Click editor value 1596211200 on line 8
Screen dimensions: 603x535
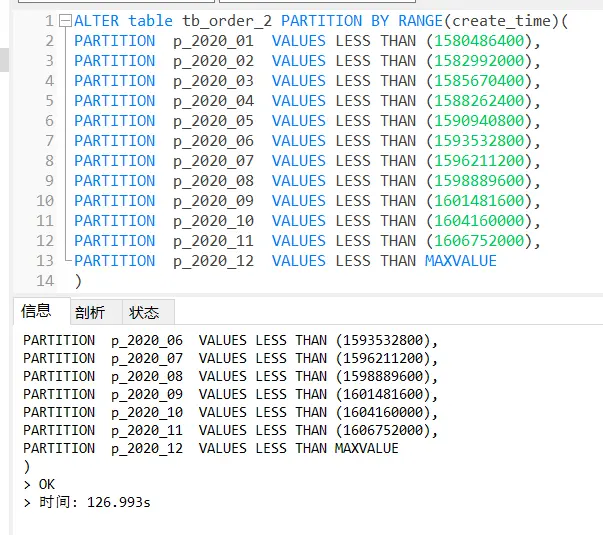(x=479, y=161)
